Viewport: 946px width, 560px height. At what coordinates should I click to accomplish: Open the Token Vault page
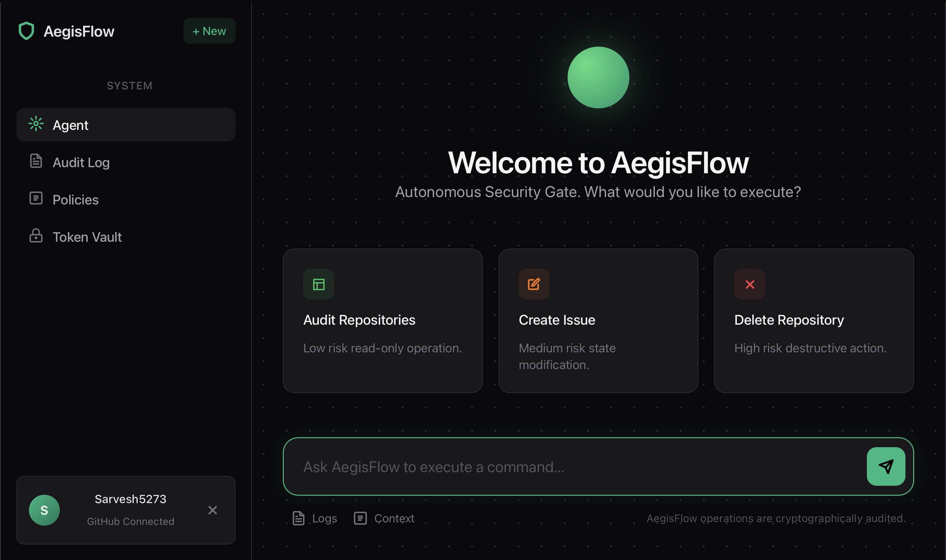tap(87, 237)
